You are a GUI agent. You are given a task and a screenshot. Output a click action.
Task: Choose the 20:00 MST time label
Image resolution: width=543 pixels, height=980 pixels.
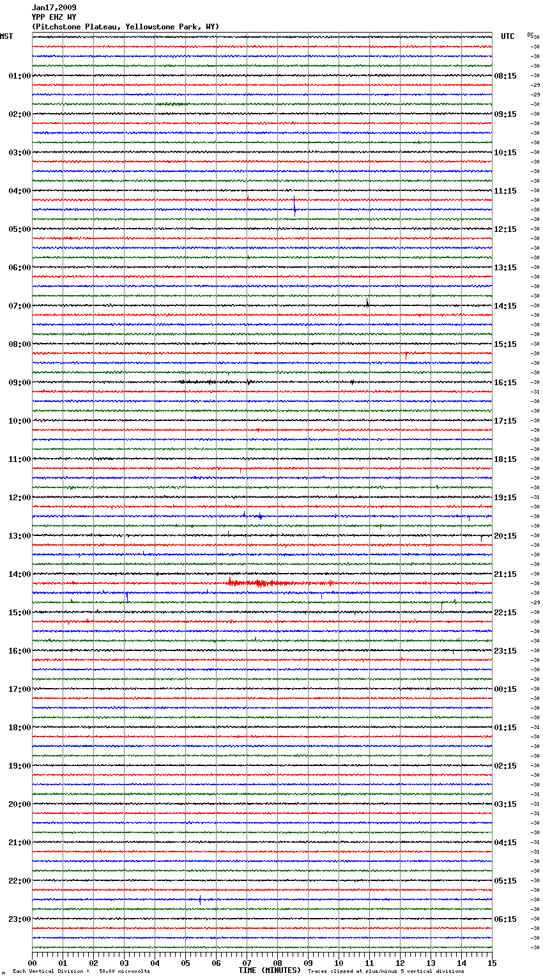coord(20,804)
